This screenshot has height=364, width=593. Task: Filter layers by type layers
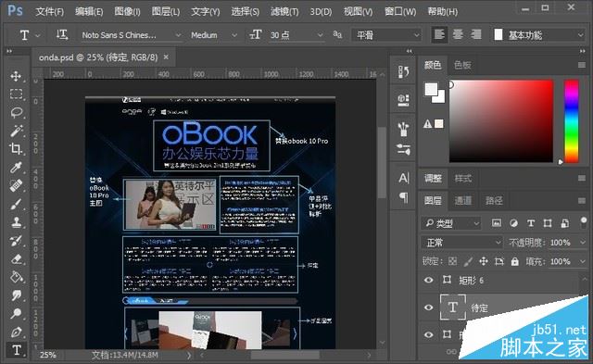click(531, 223)
